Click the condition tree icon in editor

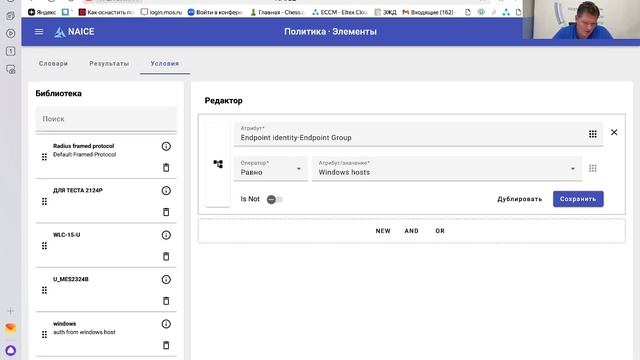[x=218, y=164]
